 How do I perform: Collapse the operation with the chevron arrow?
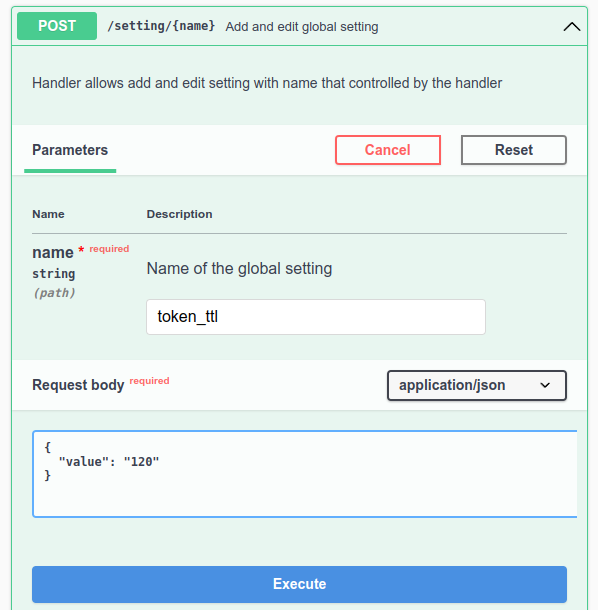572,26
